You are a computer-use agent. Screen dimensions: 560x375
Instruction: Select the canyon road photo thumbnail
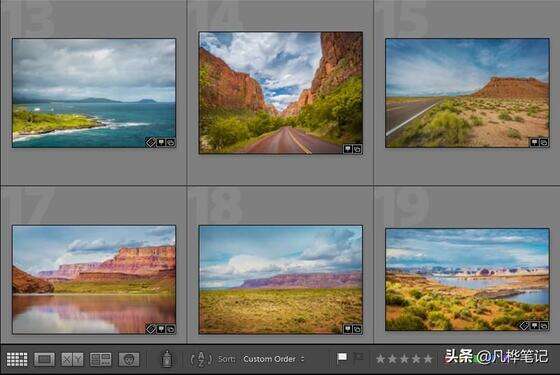pos(281,93)
